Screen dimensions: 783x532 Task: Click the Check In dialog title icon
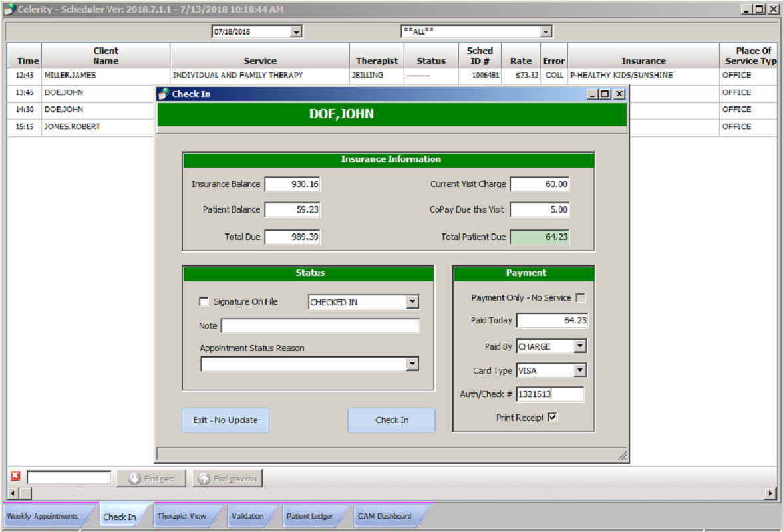[x=163, y=94]
